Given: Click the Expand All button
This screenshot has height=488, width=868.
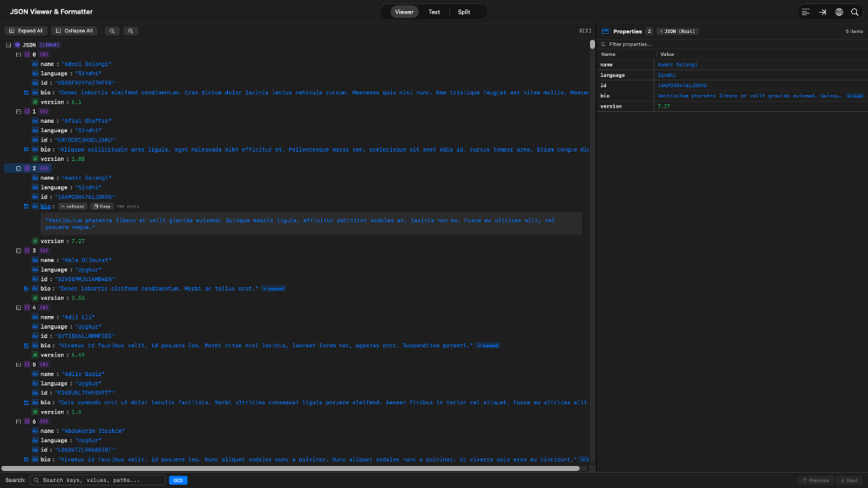Looking at the screenshot, I should (x=25, y=31).
